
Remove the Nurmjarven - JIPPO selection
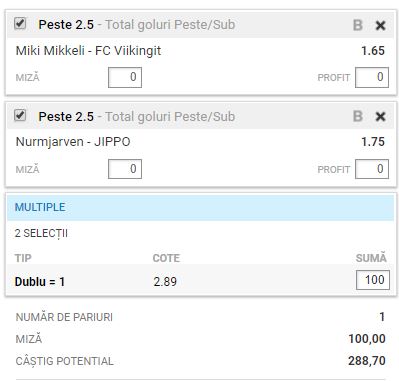pos(380,117)
